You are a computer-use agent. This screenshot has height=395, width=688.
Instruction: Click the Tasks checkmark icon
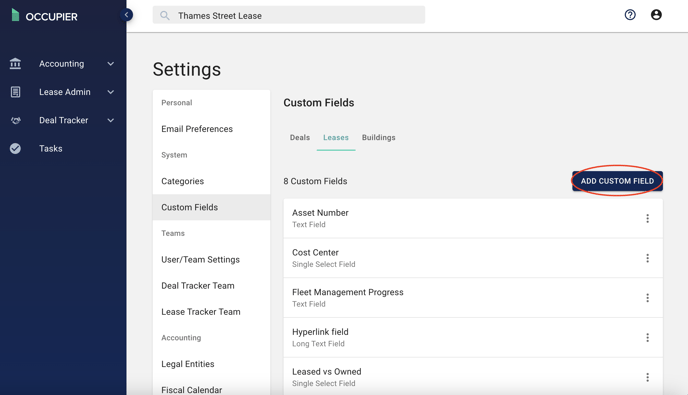coord(15,149)
